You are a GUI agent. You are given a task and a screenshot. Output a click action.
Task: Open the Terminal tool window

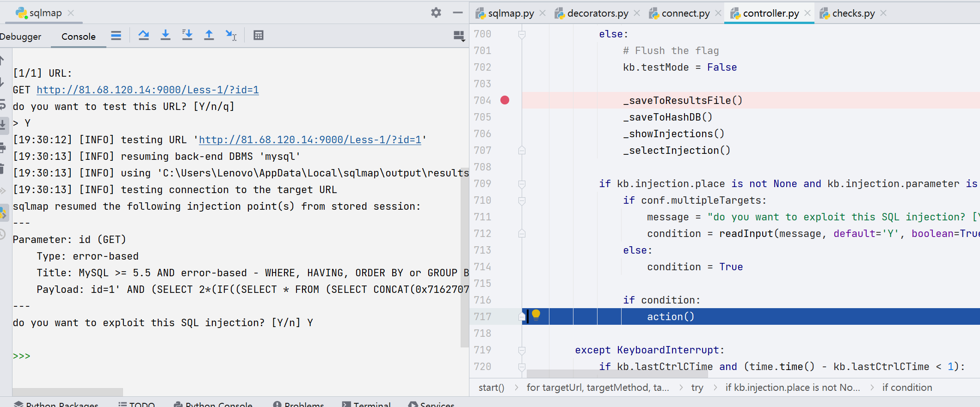point(366,404)
